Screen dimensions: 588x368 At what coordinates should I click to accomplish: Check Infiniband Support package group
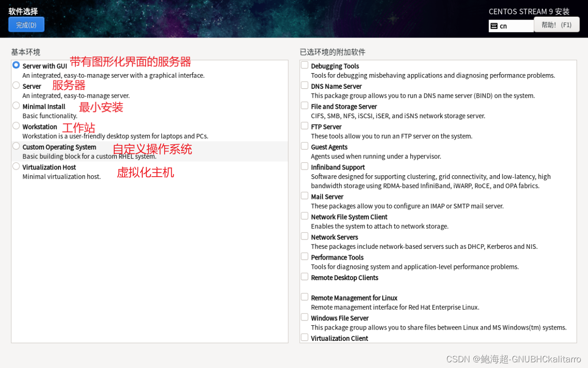point(304,166)
